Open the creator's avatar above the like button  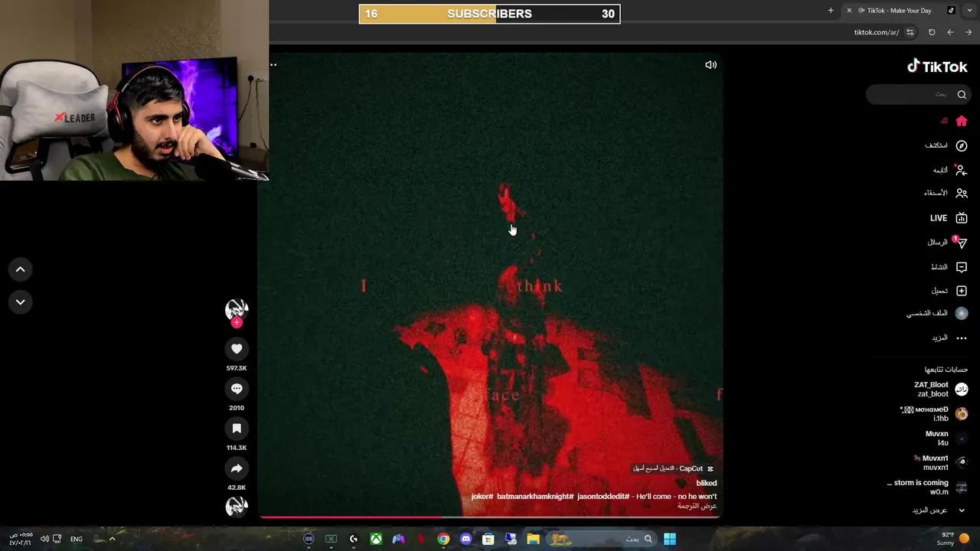pyautogui.click(x=237, y=309)
